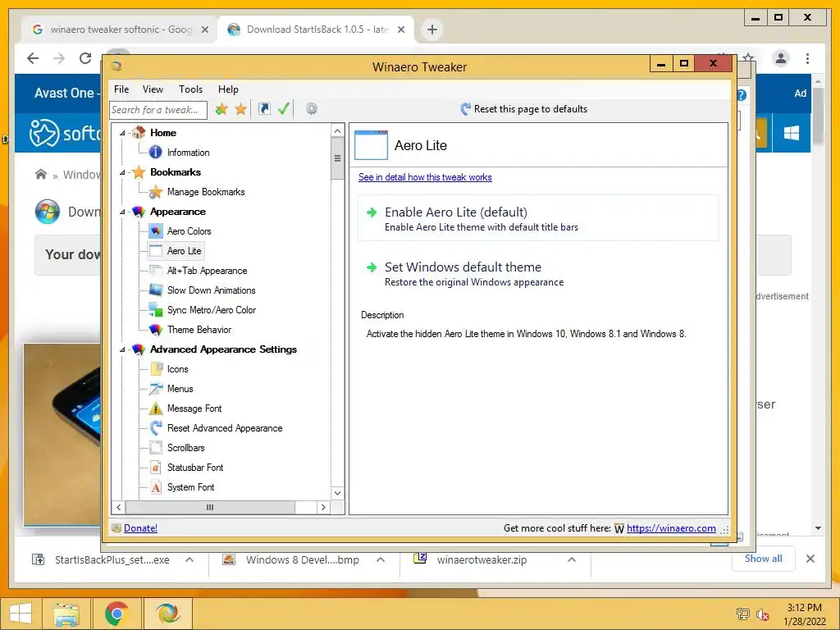Click the Menus tree item icon
The width and height of the screenshot is (840, 630).
pyautogui.click(x=155, y=388)
